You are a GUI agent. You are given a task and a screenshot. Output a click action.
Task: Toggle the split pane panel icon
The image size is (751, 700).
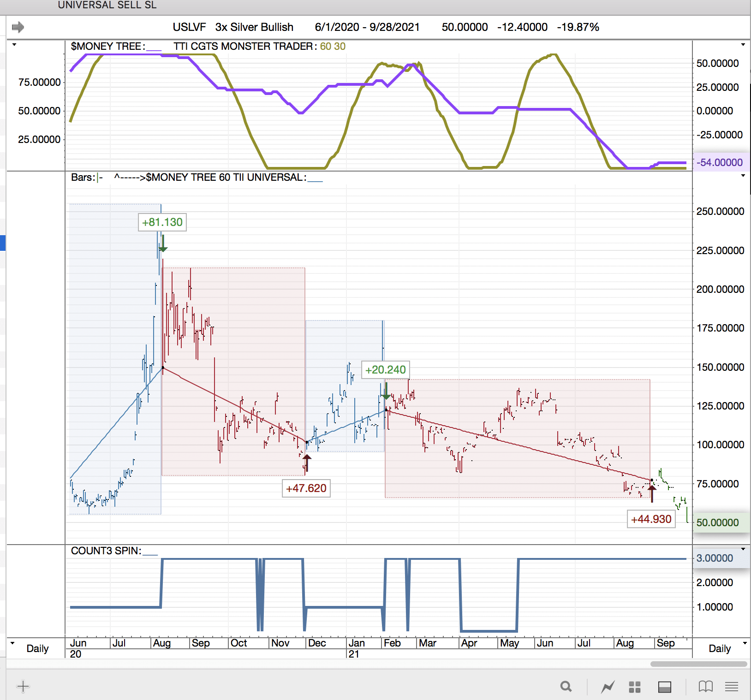point(665,687)
